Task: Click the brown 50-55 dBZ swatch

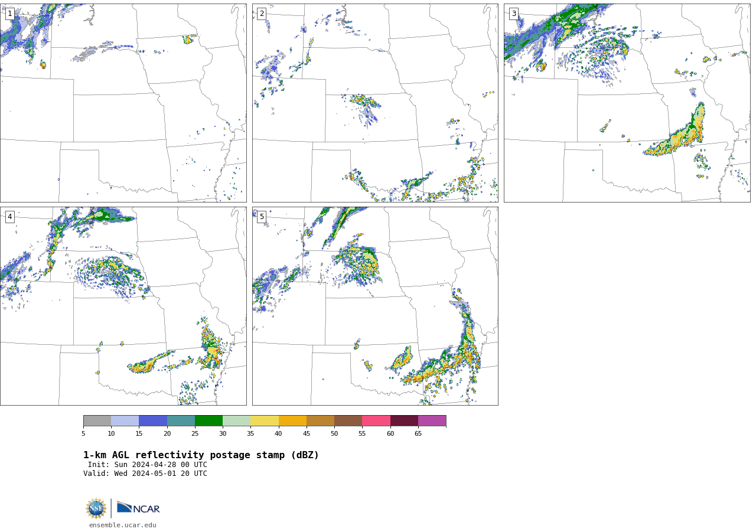Action: click(348, 420)
